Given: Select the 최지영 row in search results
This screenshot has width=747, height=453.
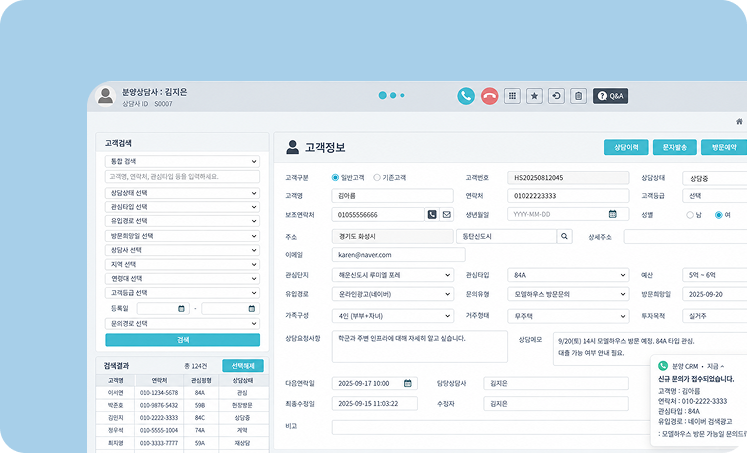Looking at the screenshot, I should (x=182, y=443).
